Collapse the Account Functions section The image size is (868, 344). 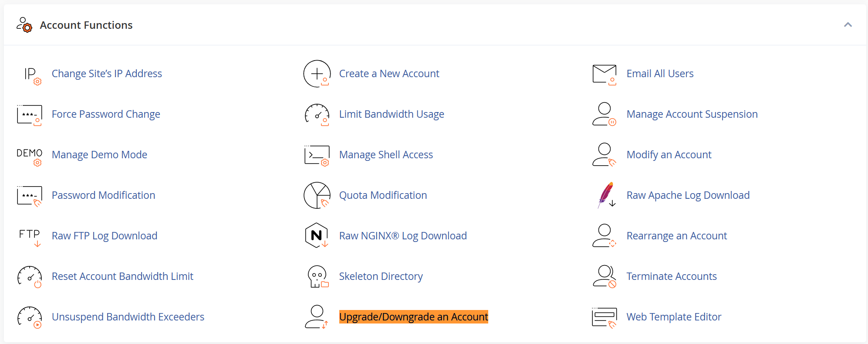coord(848,25)
